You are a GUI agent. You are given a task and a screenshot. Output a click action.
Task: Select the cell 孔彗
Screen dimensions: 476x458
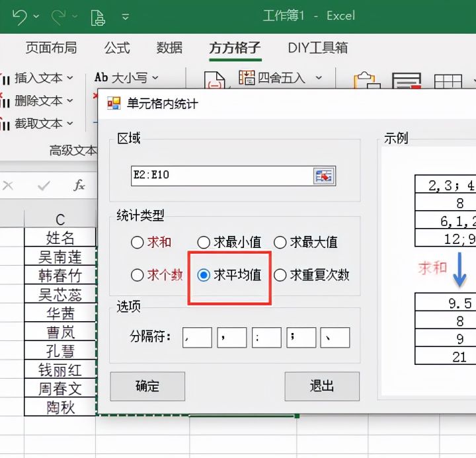pos(60,350)
